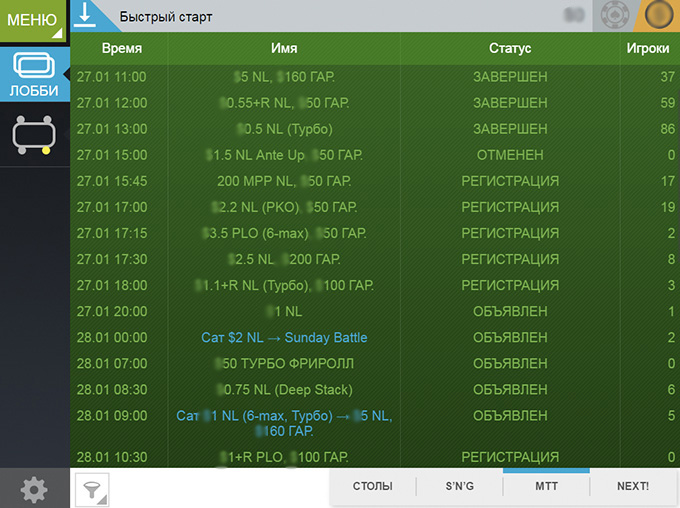Sort tournaments by Время column
The height and width of the screenshot is (508, 680).
coord(121,48)
